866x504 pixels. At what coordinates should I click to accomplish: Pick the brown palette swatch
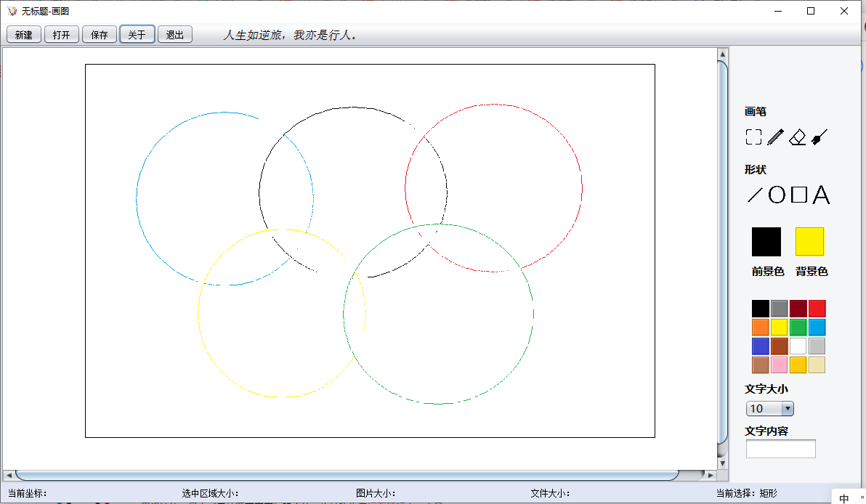pyautogui.click(x=780, y=346)
